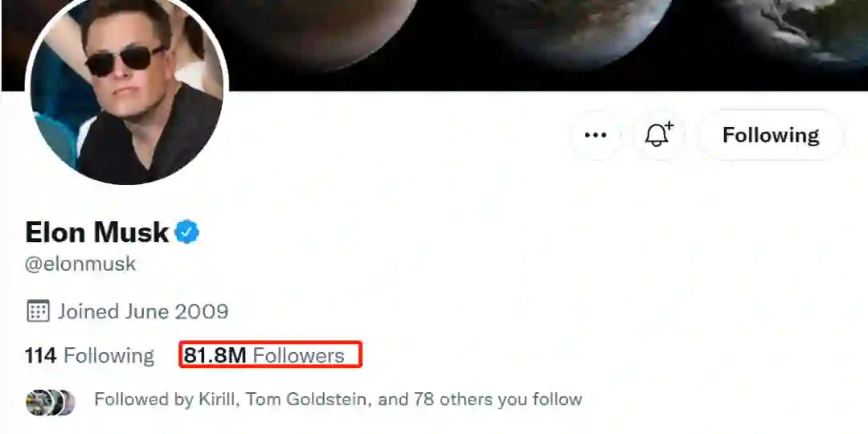Click the @elonmusk handle text
The width and height of the screenshot is (868, 434).
(x=80, y=264)
